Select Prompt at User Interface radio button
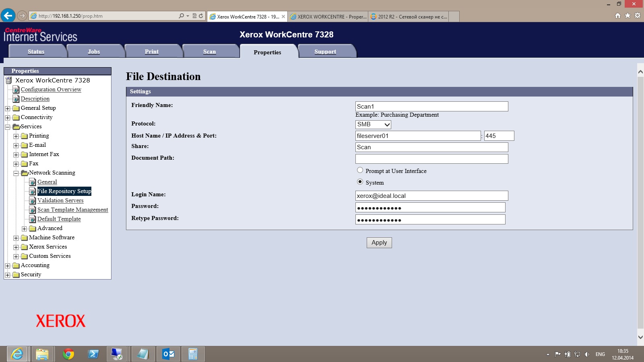Screen dimensions: 644x362 coord(360,170)
